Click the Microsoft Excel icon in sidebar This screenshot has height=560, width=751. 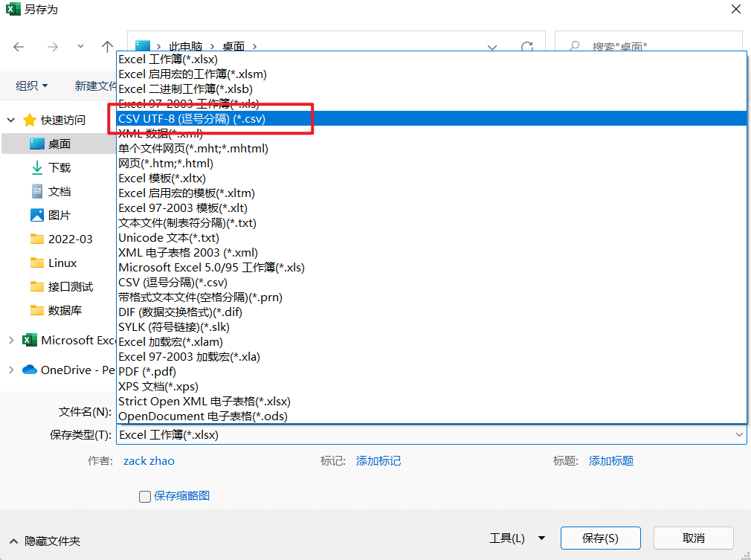coord(30,340)
